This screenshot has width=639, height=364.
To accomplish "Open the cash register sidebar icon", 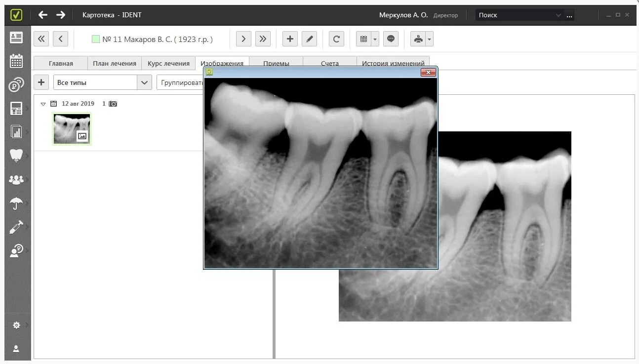I will coord(16,108).
